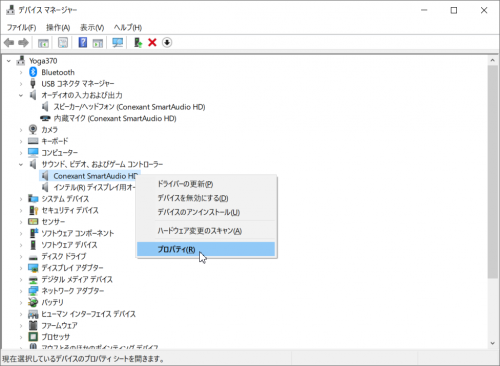This screenshot has height=366, width=500.
Task: Expand the ヒューマン インターフェイス デバイス chevron
Action: click(x=21, y=314)
